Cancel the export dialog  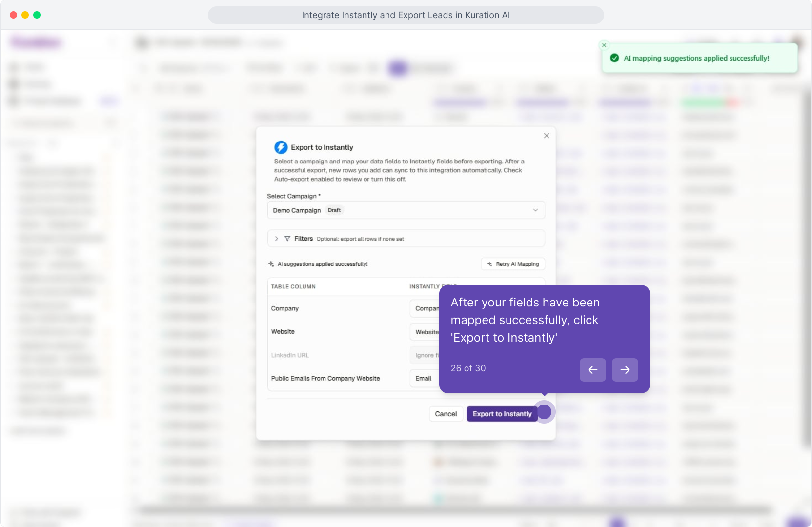(446, 414)
